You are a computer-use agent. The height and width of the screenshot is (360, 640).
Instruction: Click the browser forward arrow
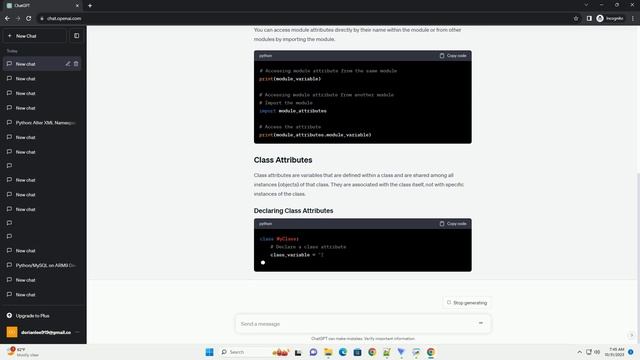[x=18, y=18]
